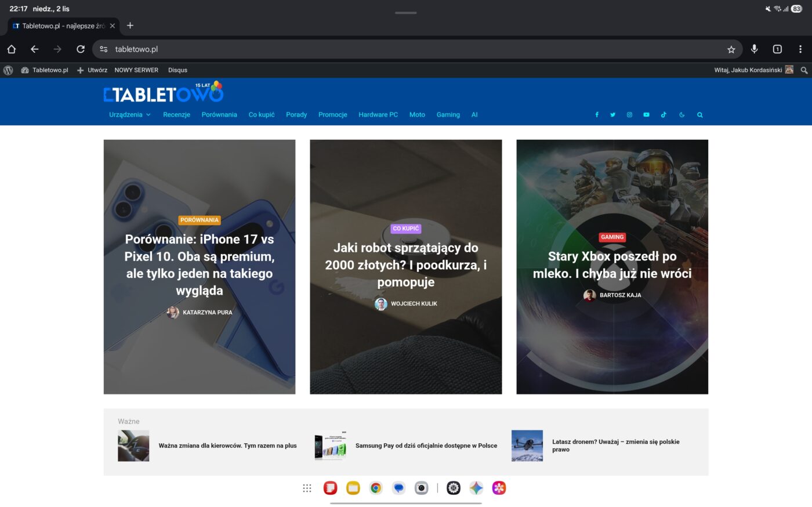Open Facebook social icon in site header
This screenshot has height=507, width=812.
(x=596, y=115)
